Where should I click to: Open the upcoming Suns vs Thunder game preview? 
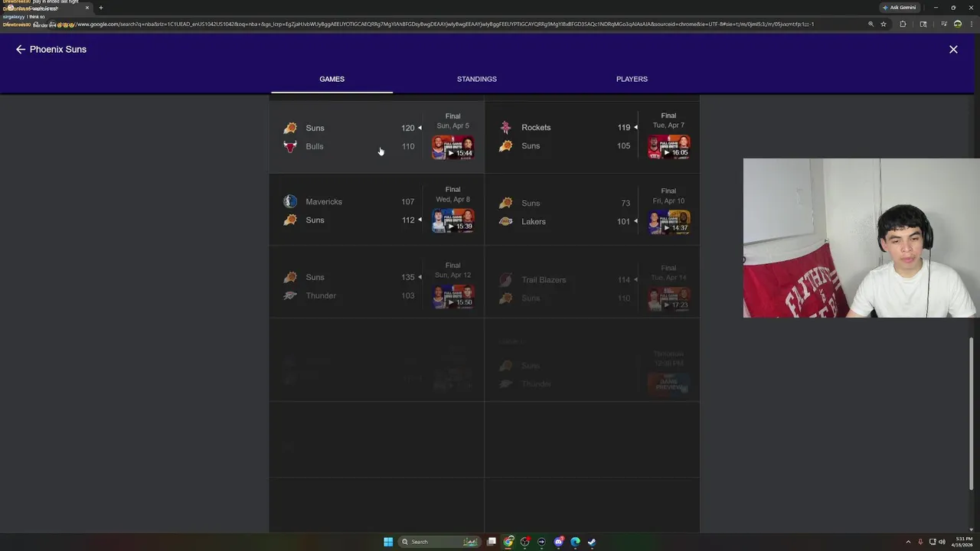pos(668,383)
